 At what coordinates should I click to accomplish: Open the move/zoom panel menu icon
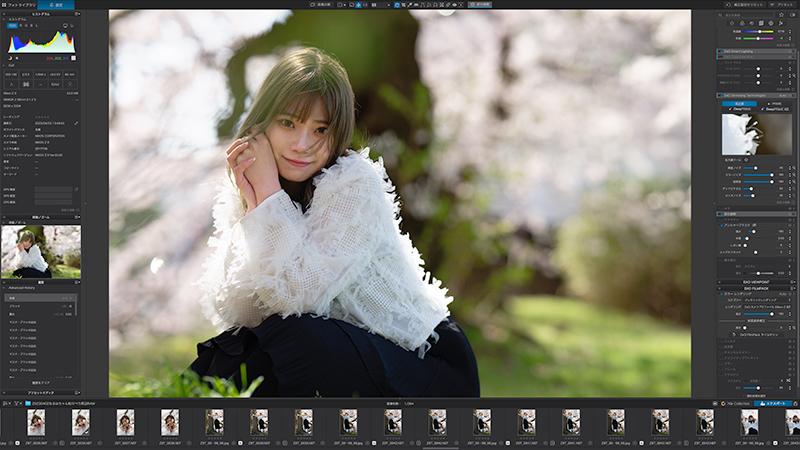77,217
